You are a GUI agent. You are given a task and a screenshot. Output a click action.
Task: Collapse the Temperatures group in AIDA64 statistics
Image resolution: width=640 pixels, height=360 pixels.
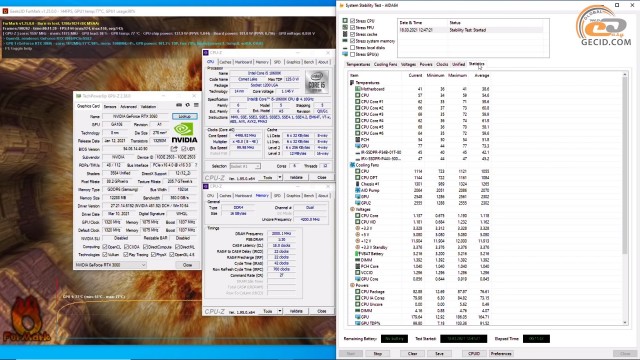[351, 82]
